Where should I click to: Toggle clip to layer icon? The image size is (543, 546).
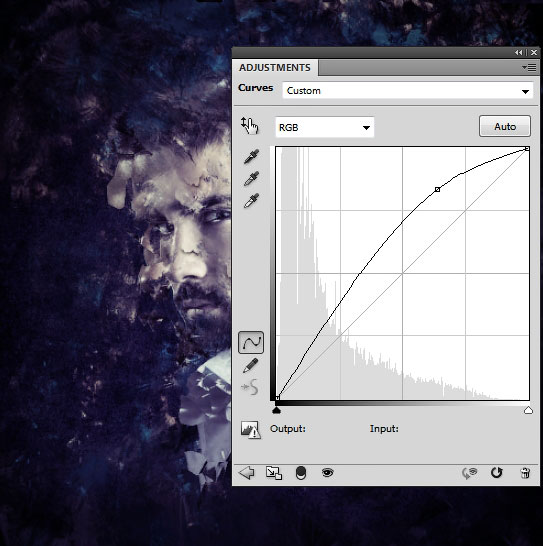click(301, 473)
